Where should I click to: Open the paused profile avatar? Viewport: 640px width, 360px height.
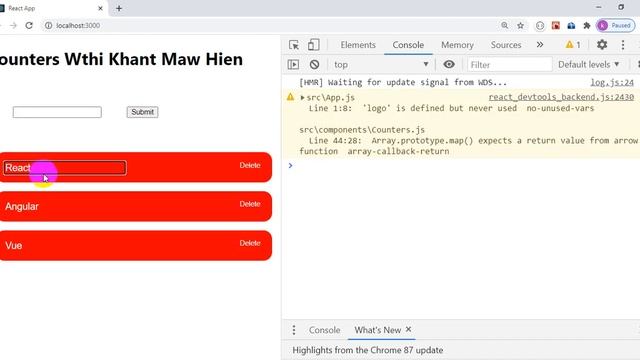pos(615,25)
